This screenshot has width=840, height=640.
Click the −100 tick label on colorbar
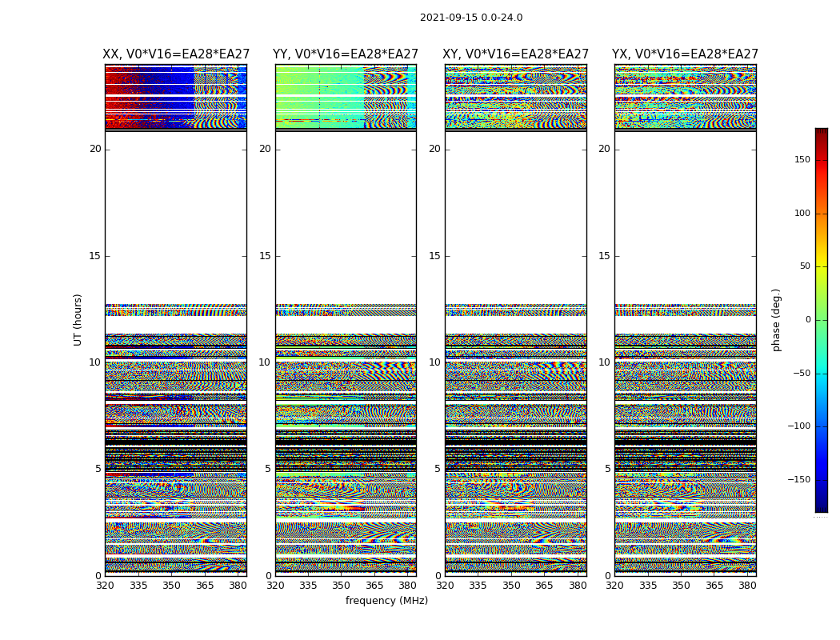pos(798,426)
